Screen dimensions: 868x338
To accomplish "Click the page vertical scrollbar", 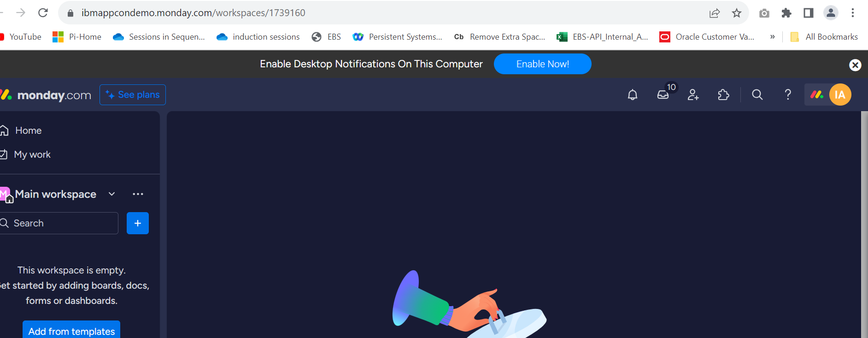I will pos(864,225).
